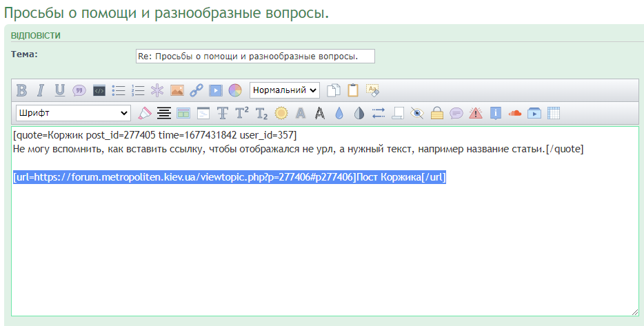Insert warning triangle alert box
The height and width of the screenshot is (326, 644).
click(475, 113)
